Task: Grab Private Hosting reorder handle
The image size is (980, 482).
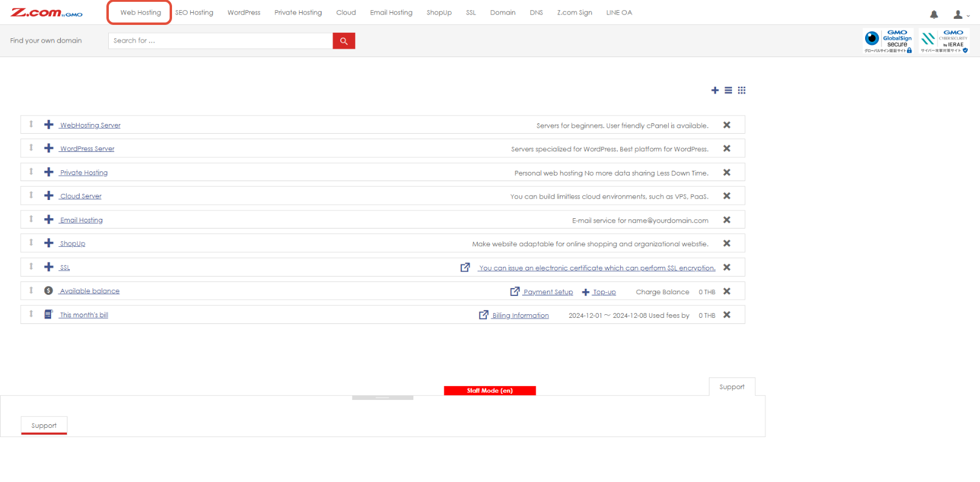Action: (31, 171)
